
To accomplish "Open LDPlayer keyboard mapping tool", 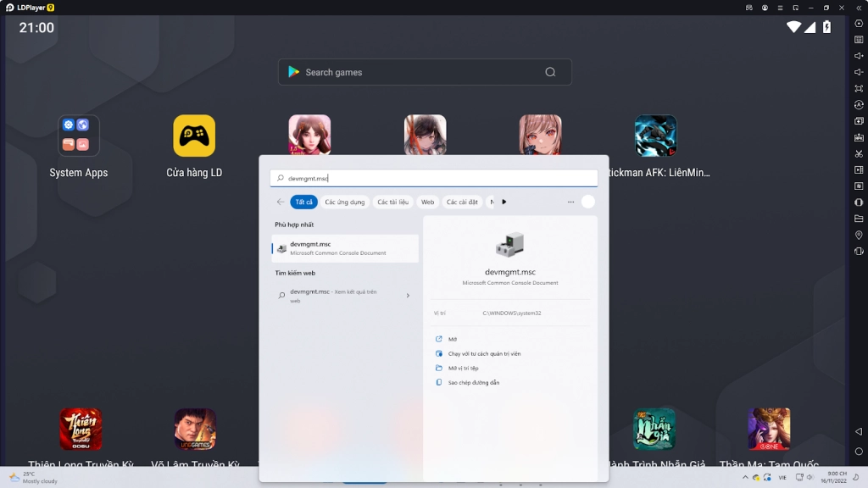I will (x=859, y=40).
